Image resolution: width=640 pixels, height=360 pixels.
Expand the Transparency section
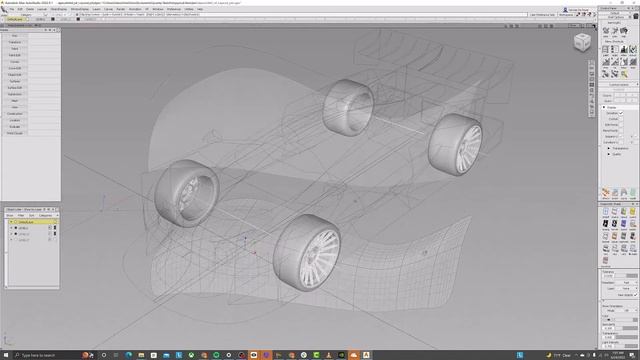coord(609,149)
